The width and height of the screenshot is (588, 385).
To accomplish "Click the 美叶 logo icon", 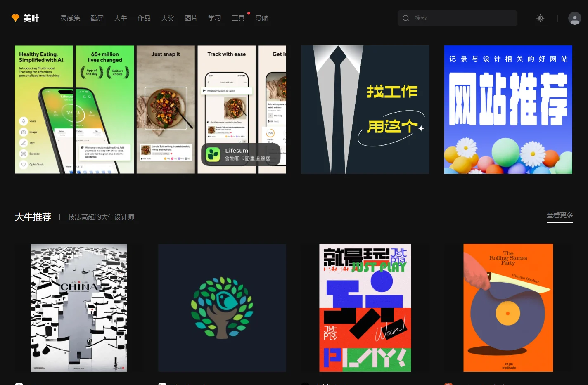I will click(x=15, y=18).
